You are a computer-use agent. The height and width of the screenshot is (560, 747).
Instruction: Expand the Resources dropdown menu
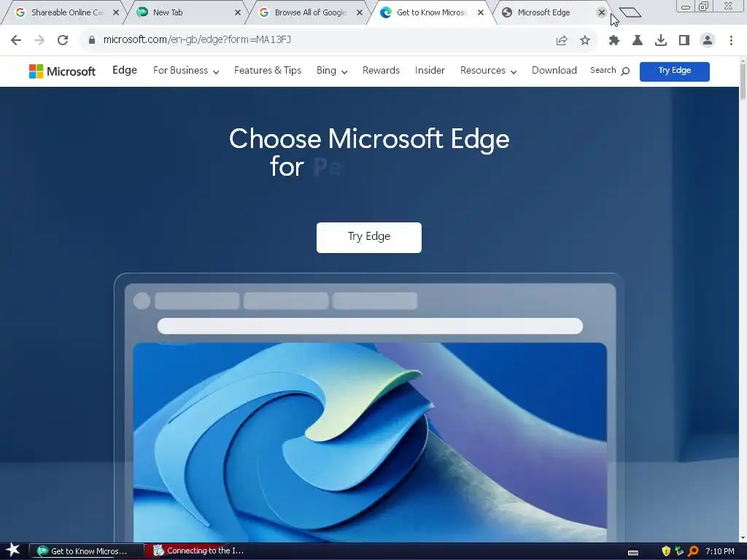pos(488,71)
